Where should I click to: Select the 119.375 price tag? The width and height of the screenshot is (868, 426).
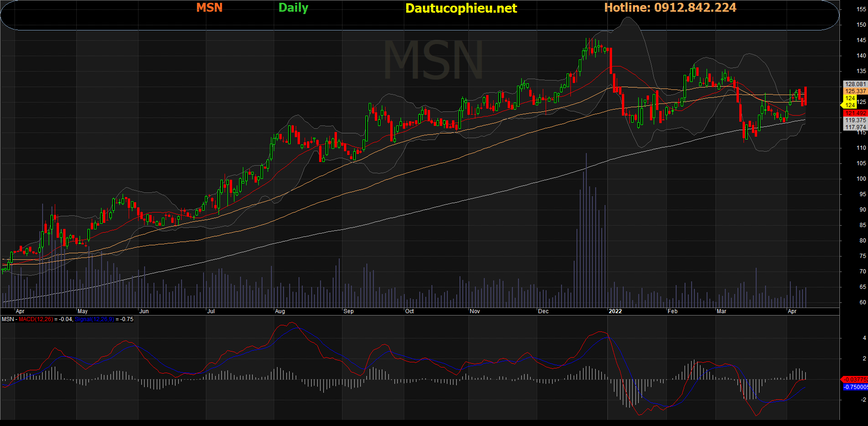click(855, 120)
